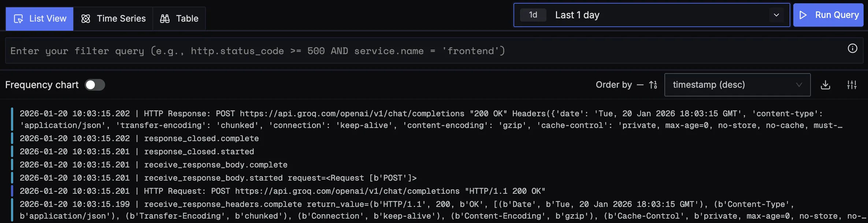This screenshot has height=223, width=868.
Task: Click the List View cursor icon
Action: [x=18, y=19]
